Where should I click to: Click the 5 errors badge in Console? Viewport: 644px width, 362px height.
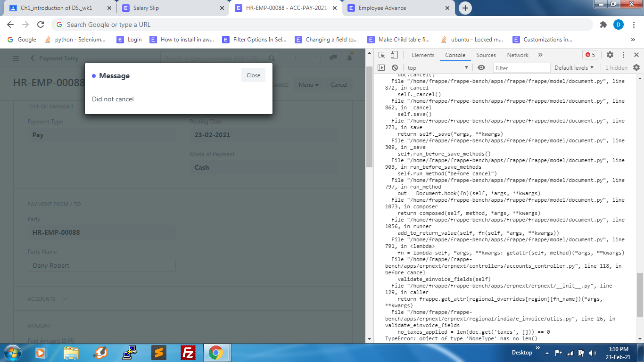pos(590,55)
